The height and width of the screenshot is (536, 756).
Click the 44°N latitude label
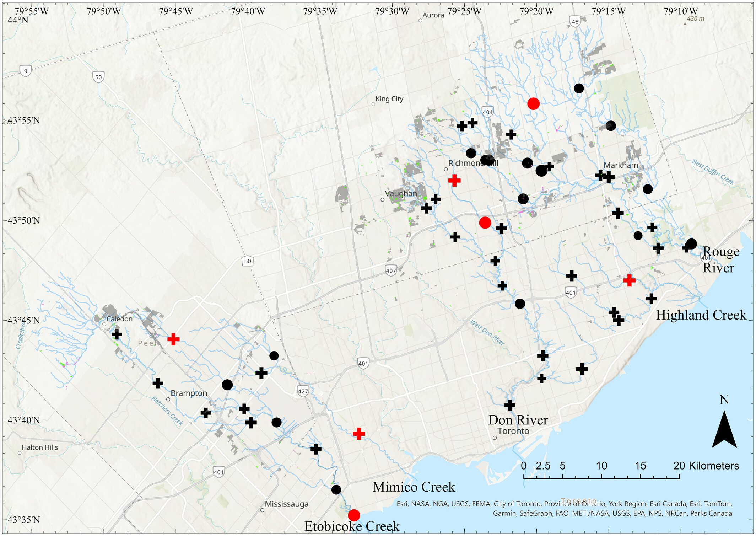tap(17, 20)
